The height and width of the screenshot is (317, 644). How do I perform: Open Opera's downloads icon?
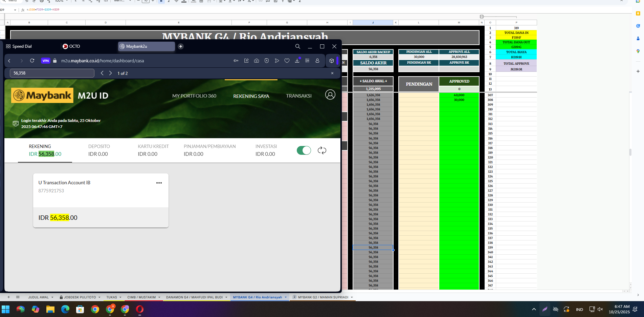click(297, 61)
